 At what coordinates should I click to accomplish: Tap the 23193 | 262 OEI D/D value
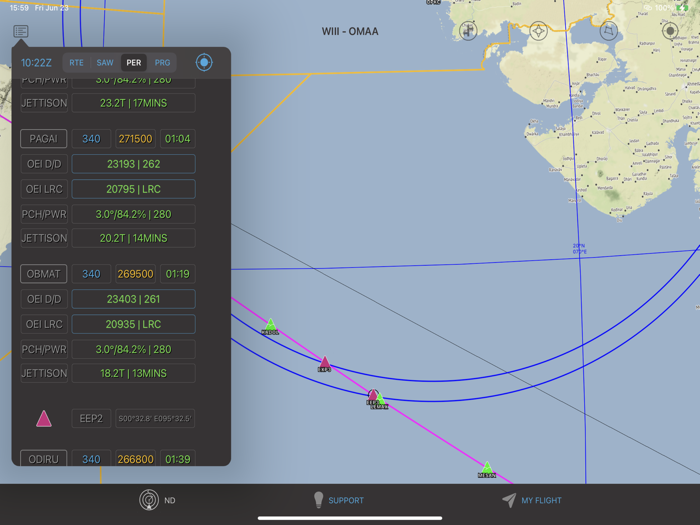(x=133, y=164)
